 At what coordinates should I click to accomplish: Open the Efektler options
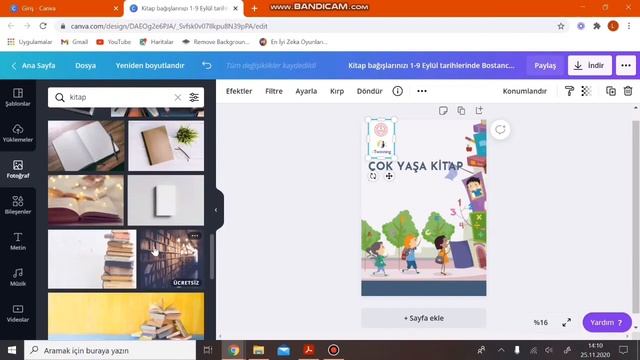(239, 91)
